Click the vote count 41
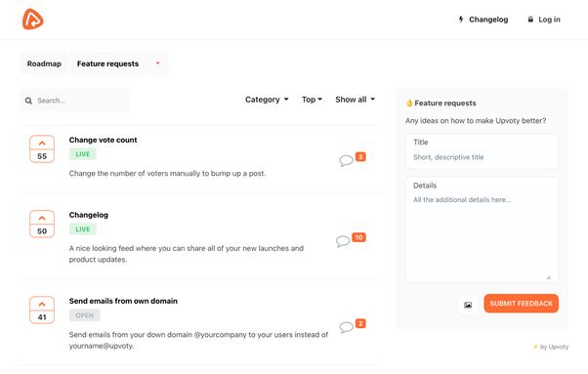588x374 pixels. (x=42, y=317)
